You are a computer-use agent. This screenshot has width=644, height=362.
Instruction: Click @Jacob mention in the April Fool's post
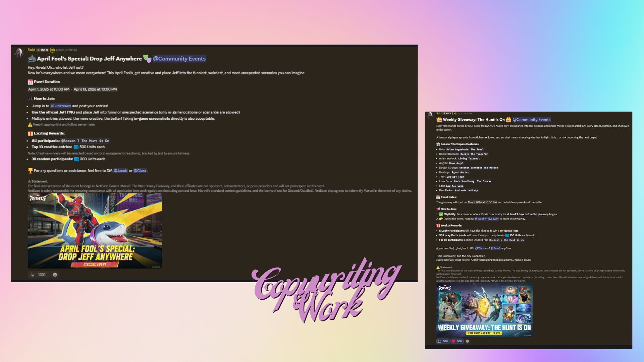pyautogui.click(x=120, y=171)
